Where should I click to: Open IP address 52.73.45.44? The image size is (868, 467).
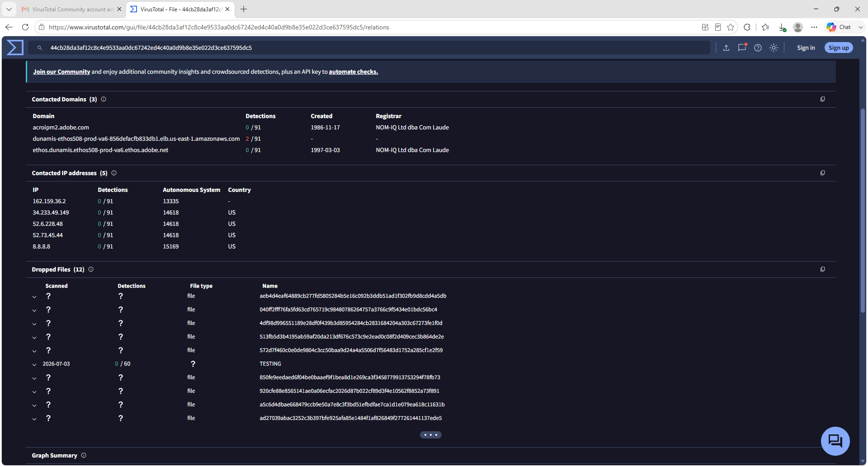click(47, 235)
